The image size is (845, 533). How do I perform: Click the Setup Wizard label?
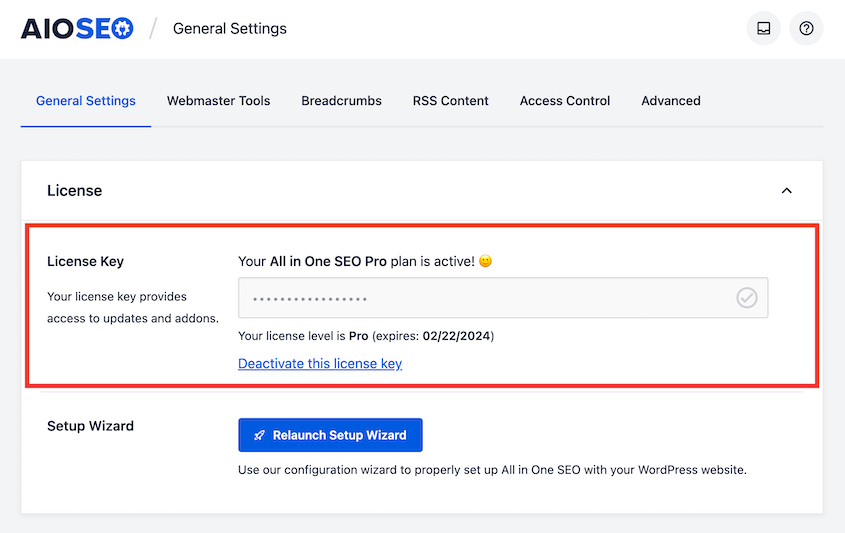coord(91,426)
